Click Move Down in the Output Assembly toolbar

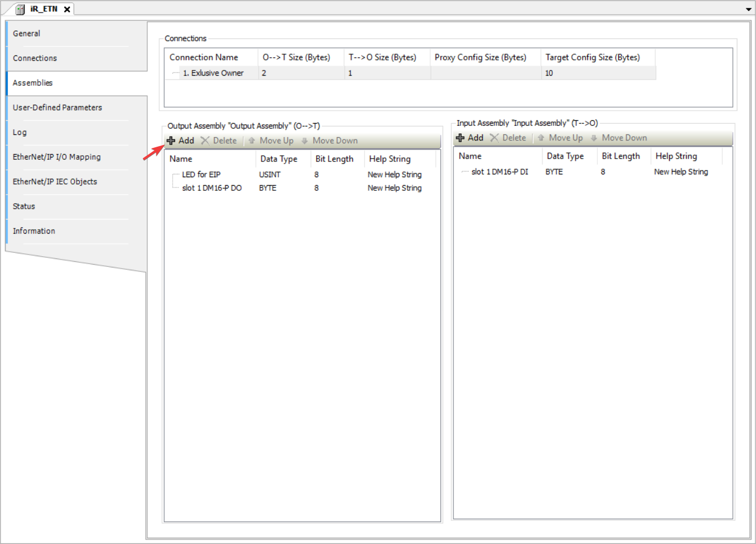click(x=330, y=141)
